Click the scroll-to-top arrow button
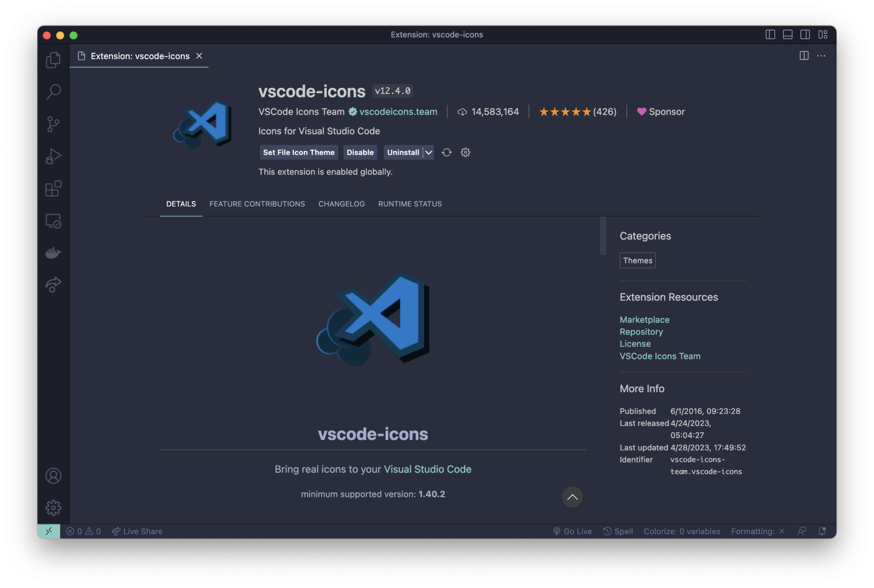This screenshot has width=874, height=588. (x=572, y=497)
